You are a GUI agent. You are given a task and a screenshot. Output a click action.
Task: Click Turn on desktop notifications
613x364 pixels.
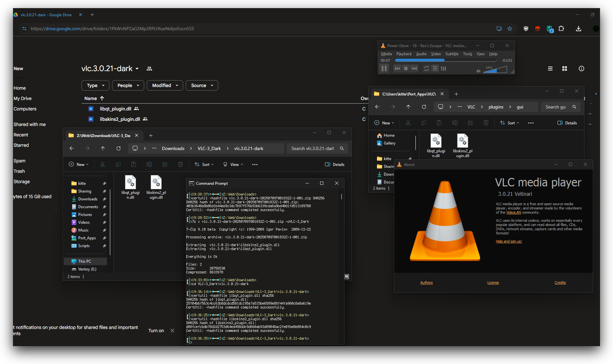156,331
